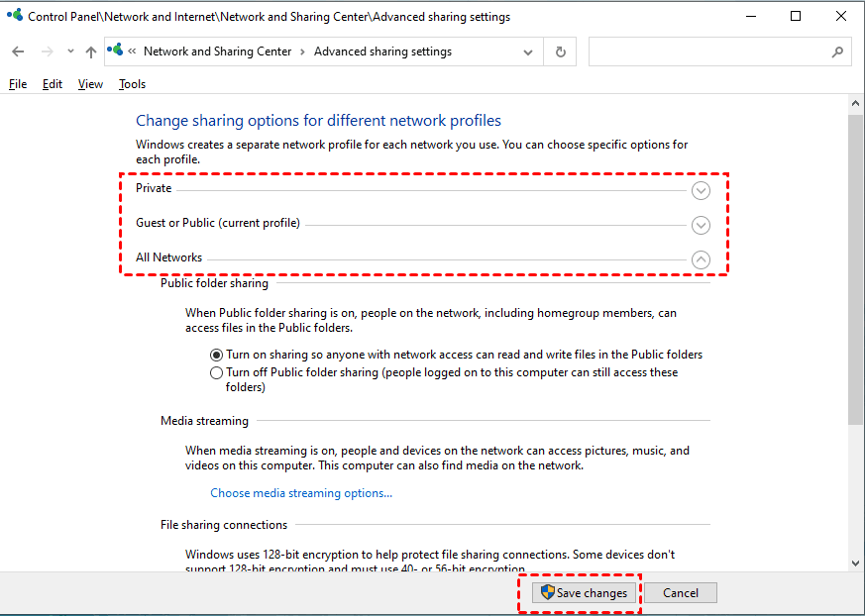Click the Forward navigation arrow

47,51
